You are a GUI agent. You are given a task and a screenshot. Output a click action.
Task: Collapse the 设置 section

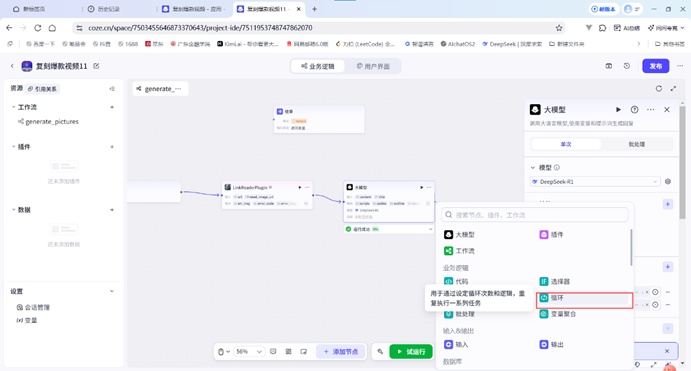click(x=112, y=291)
